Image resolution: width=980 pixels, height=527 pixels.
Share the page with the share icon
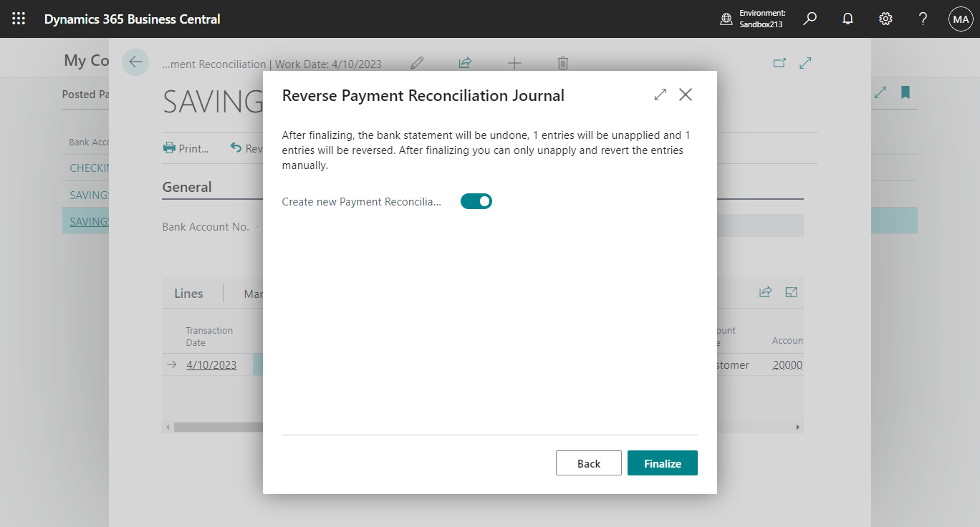pyautogui.click(x=465, y=63)
